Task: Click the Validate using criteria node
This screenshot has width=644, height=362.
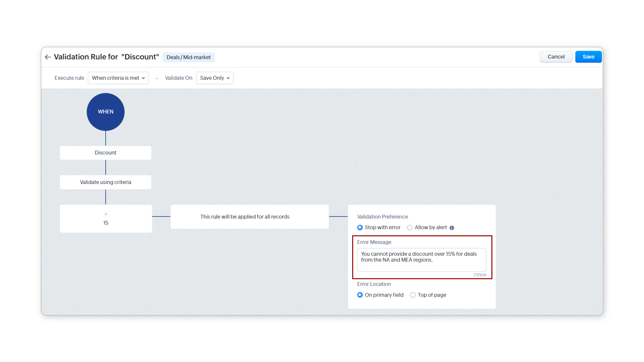Action: [x=106, y=182]
